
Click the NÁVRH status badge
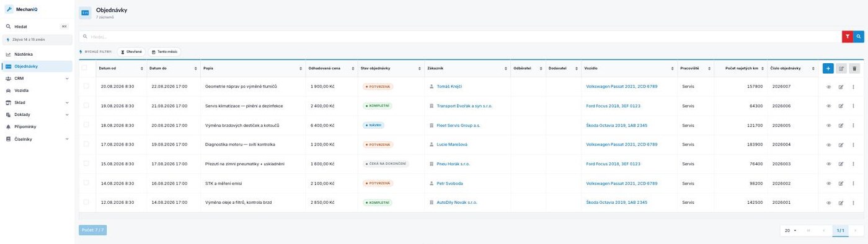point(373,125)
